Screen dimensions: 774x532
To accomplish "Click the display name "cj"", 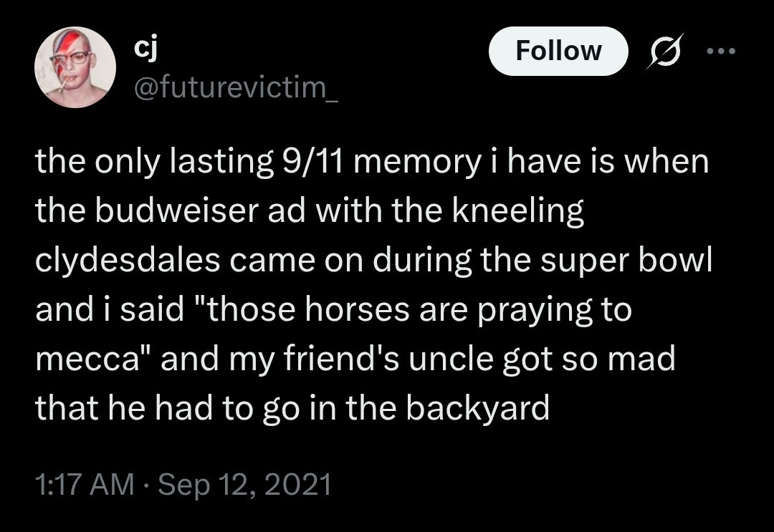I will pos(147,49).
